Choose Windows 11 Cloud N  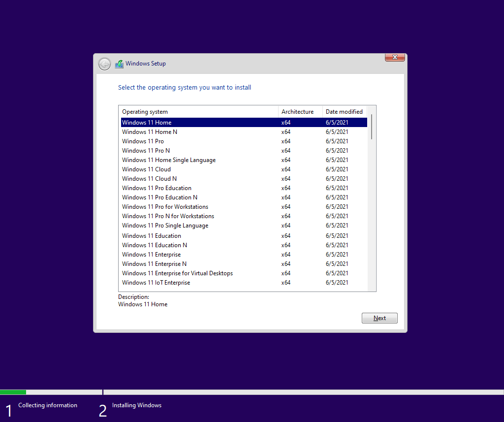[x=244, y=179]
